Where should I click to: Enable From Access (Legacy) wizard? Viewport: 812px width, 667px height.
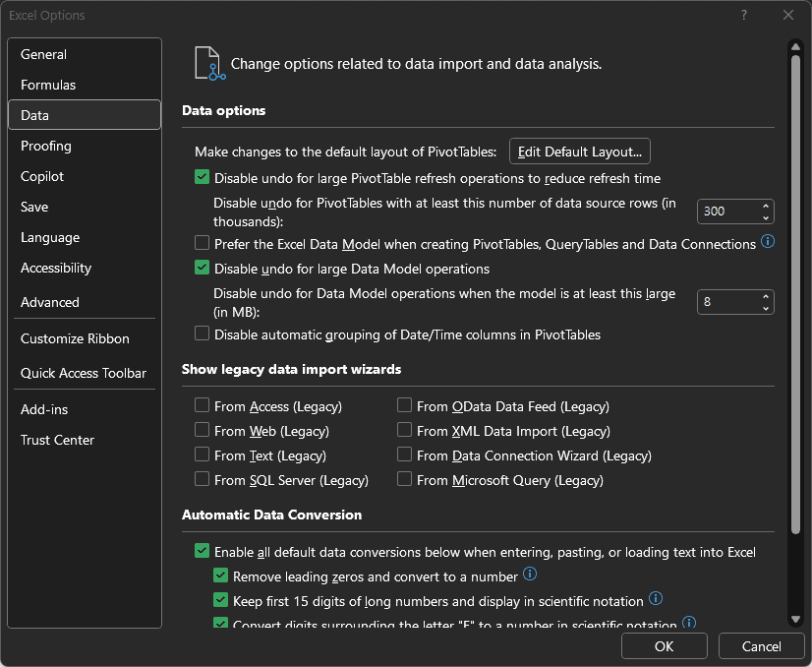tap(202, 405)
